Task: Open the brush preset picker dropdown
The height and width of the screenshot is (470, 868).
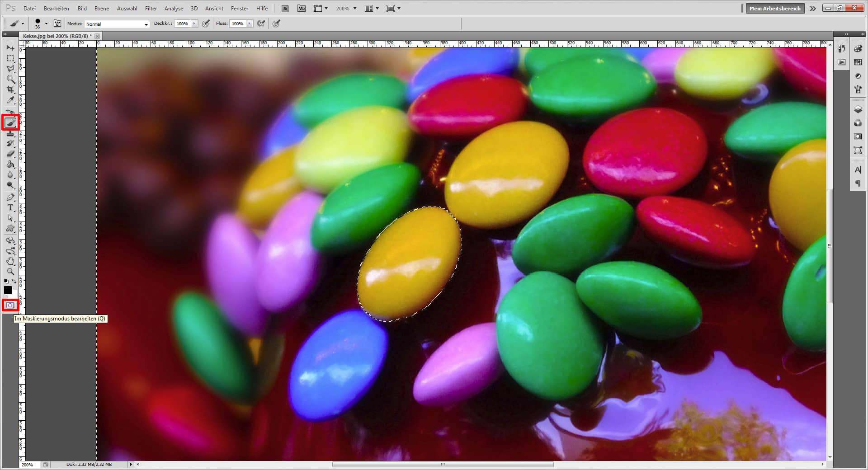Action: tap(45, 23)
